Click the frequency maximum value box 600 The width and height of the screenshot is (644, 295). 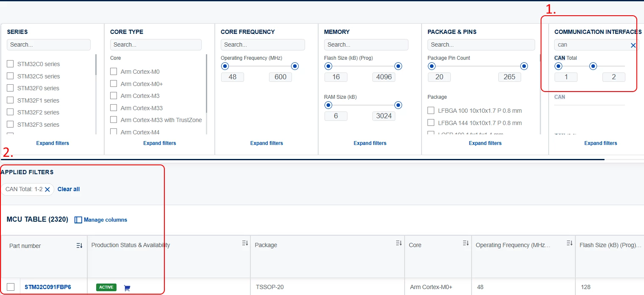280,77
